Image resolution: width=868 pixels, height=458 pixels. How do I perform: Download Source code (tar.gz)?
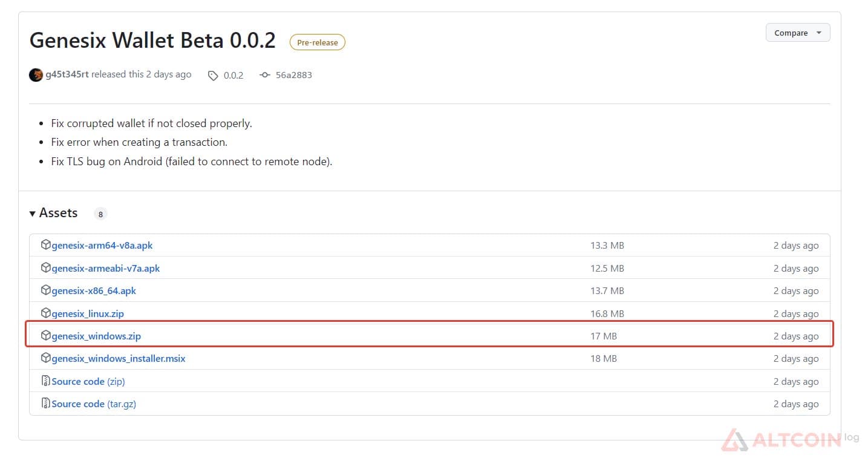click(94, 404)
